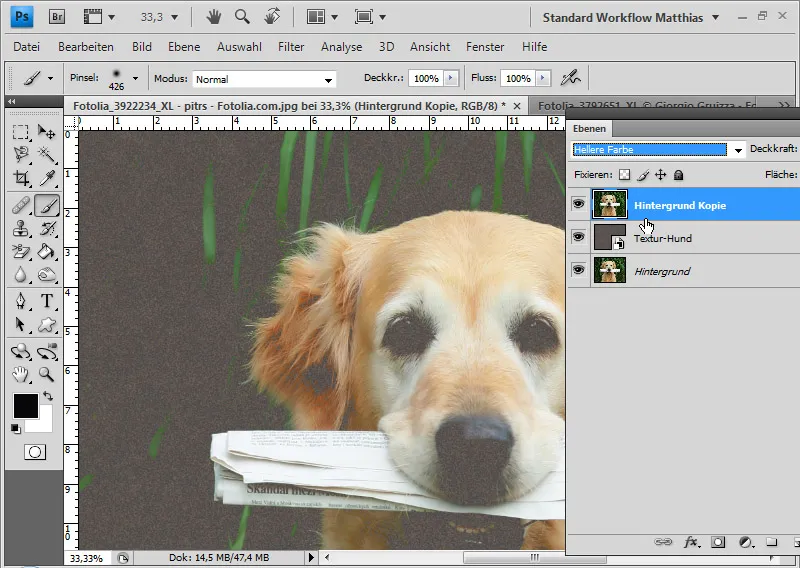Select the 3D Orbit camera tool

tap(47, 352)
